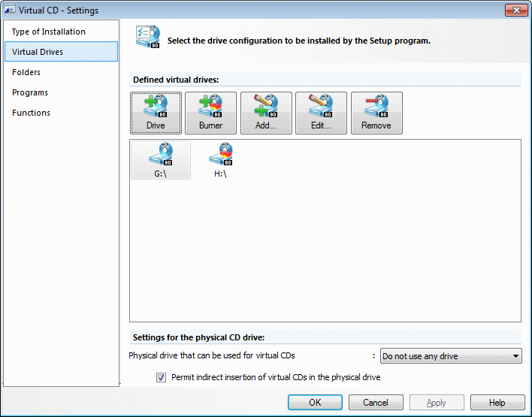Select the G:\ virtual drive
Viewport: 532px width, 417px height.
(x=161, y=160)
